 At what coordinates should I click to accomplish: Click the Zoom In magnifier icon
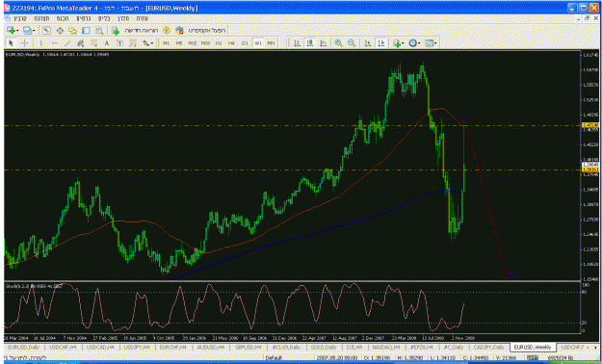tap(338, 43)
